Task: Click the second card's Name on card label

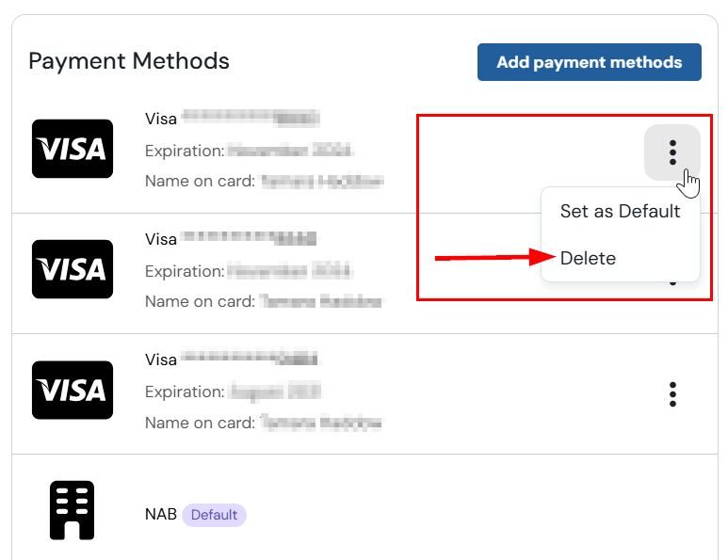Action: click(200, 301)
